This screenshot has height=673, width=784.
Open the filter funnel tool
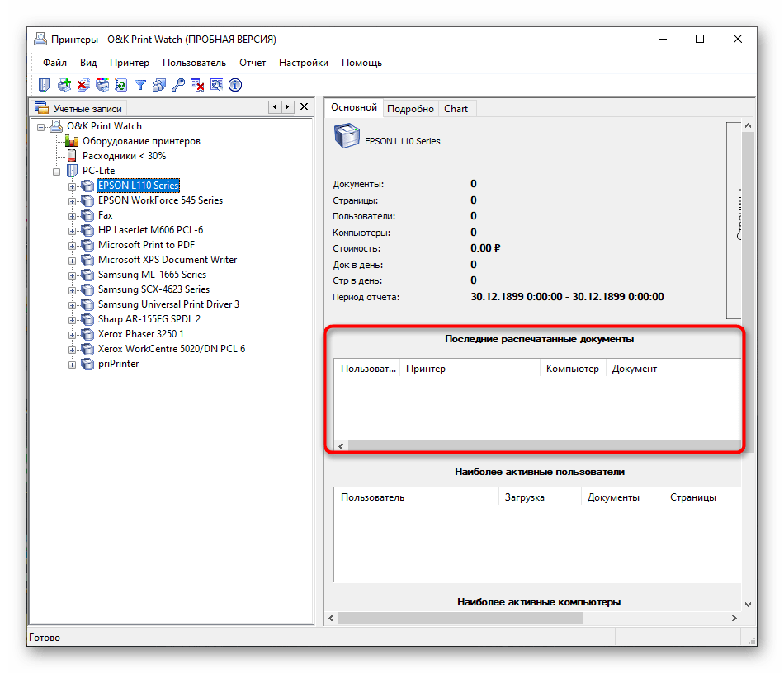click(140, 86)
